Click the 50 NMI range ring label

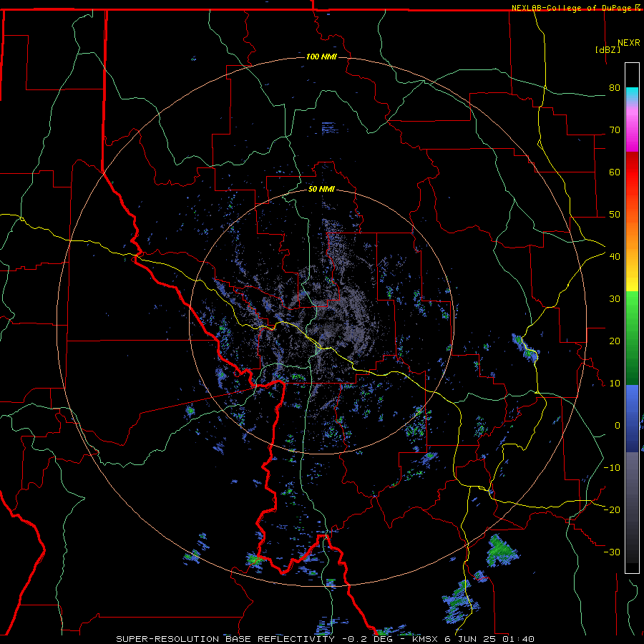point(321,190)
